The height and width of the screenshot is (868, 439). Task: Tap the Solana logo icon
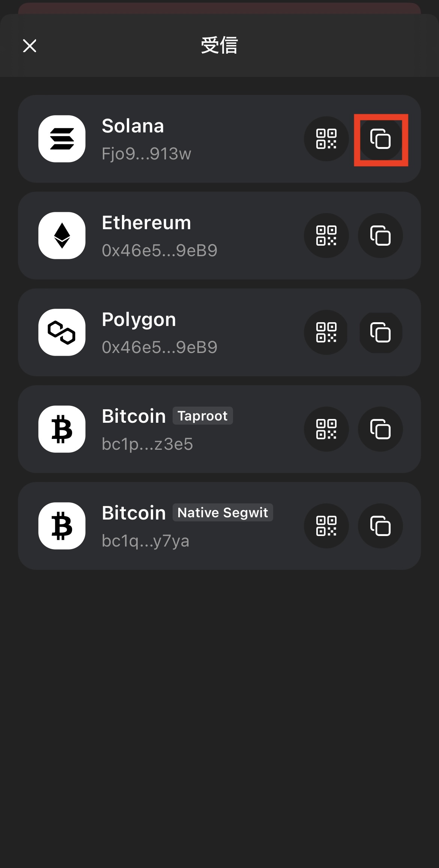[x=62, y=139]
